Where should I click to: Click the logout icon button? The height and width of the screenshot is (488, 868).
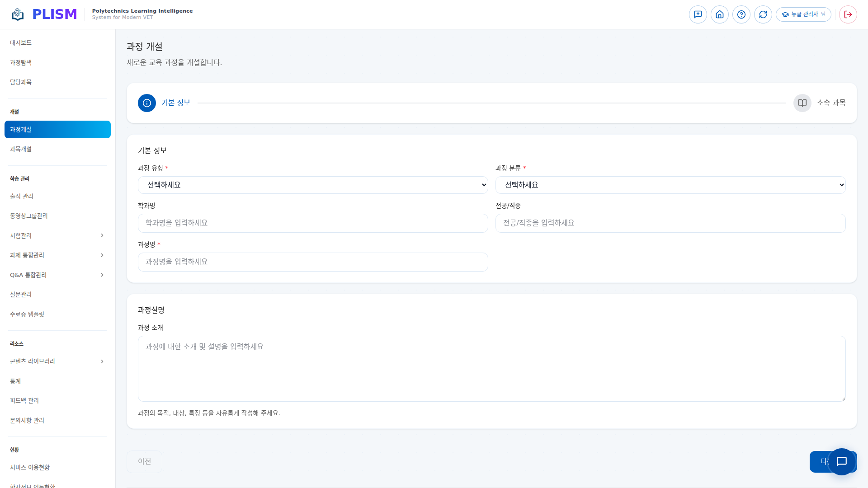[848, 14]
